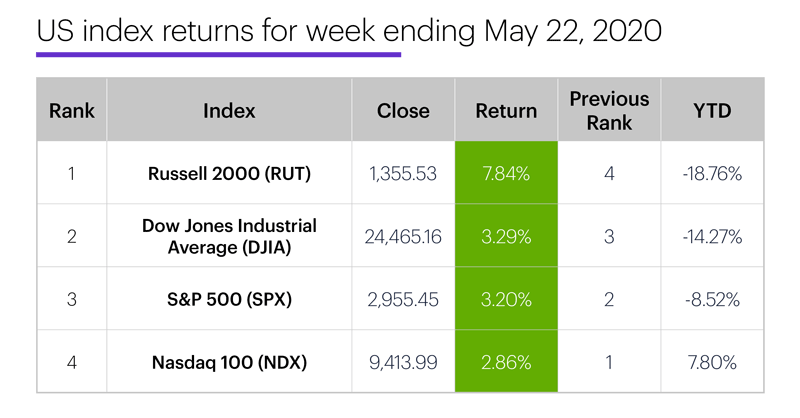
Task: Select the Russell 2000 (RUT) index name
Action: [229, 173]
